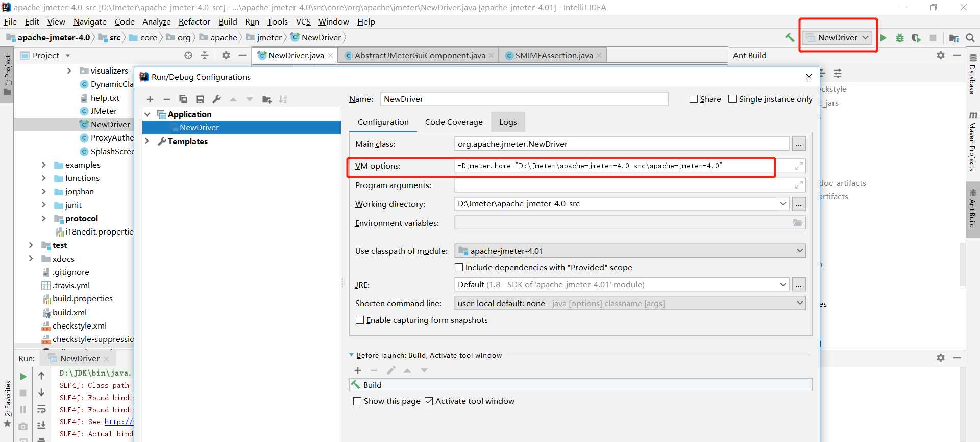Enable Single instance only checkbox
Viewport: 980px width, 442px height.
point(732,99)
